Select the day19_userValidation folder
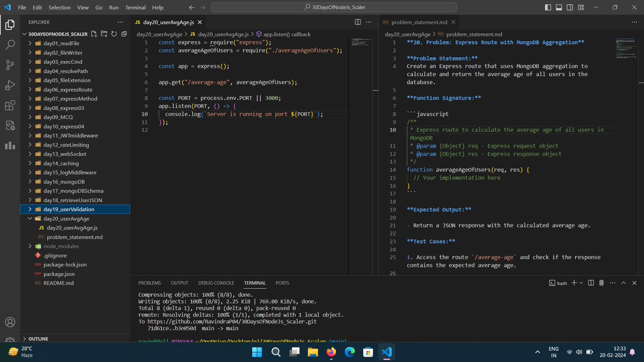This screenshot has height=362, width=644. [75, 209]
